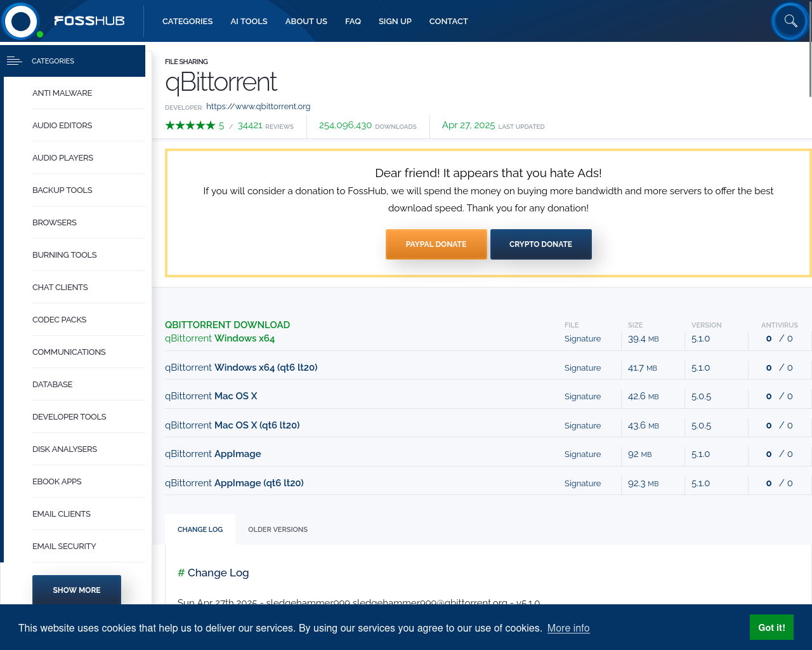Open Signature for Mac OS X (qt6 lt20)

pos(583,425)
